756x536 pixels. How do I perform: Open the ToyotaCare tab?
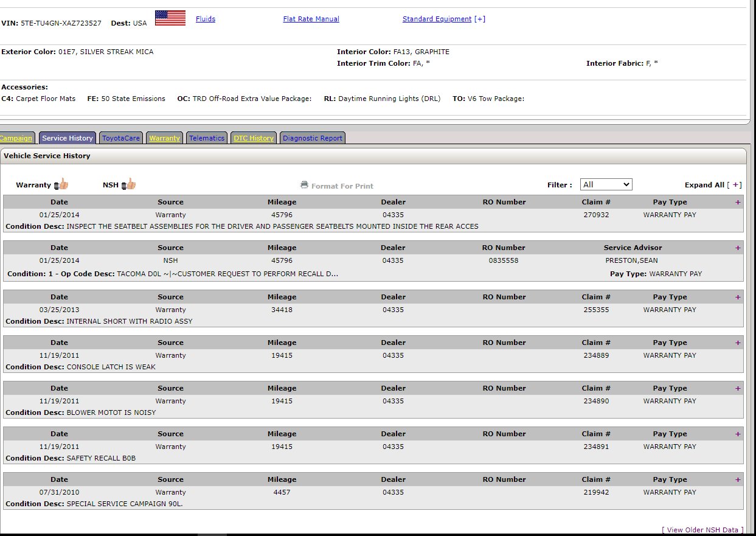121,138
